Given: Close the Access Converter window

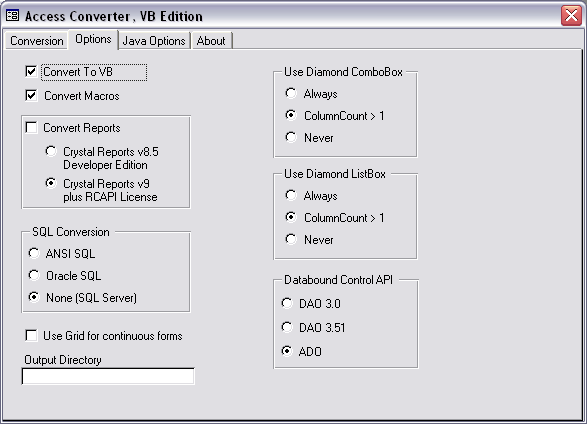Looking at the screenshot, I should (571, 16).
